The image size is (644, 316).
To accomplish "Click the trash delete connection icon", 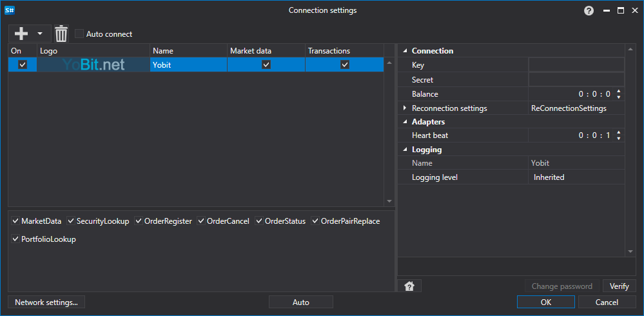I will pos(61,34).
